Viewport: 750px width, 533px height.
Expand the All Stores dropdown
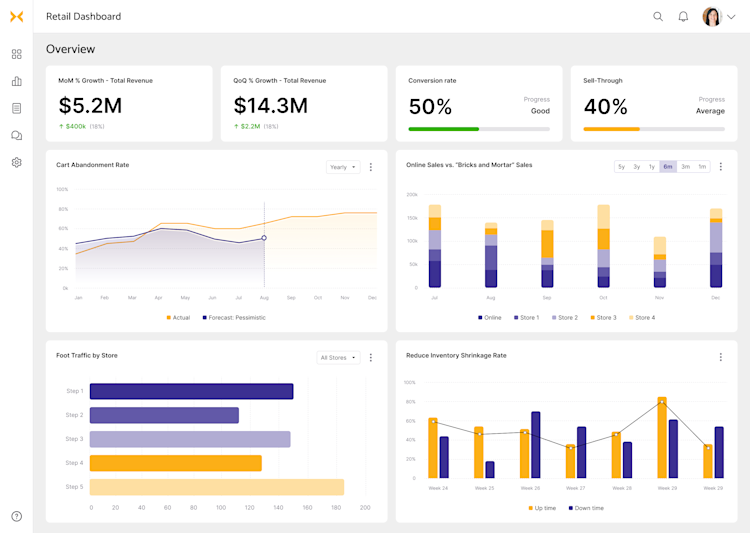click(x=338, y=357)
